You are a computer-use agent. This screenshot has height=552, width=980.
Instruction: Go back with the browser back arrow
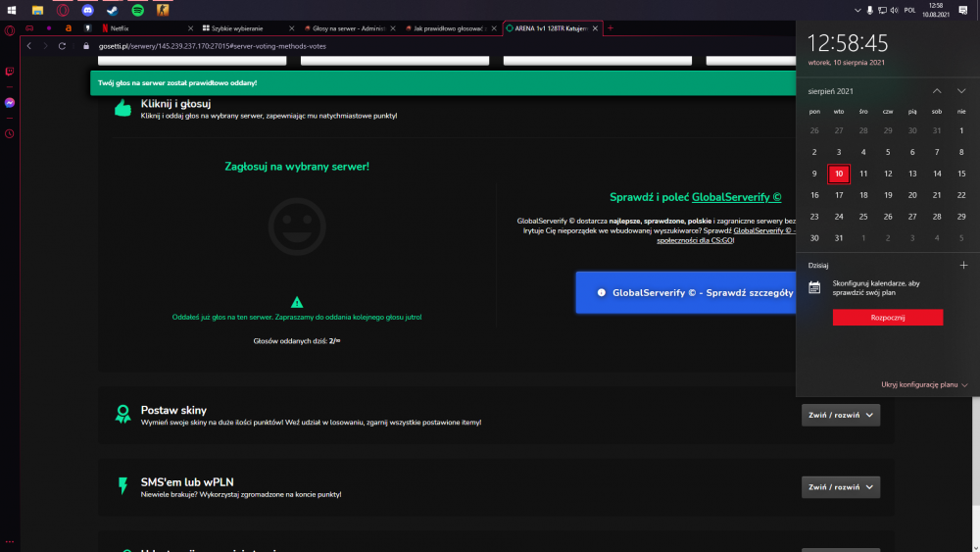(x=28, y=46)
